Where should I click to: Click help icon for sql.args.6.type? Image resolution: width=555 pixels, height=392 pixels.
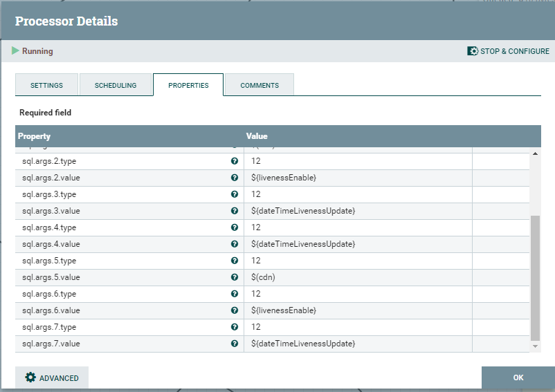pos(235,294)
